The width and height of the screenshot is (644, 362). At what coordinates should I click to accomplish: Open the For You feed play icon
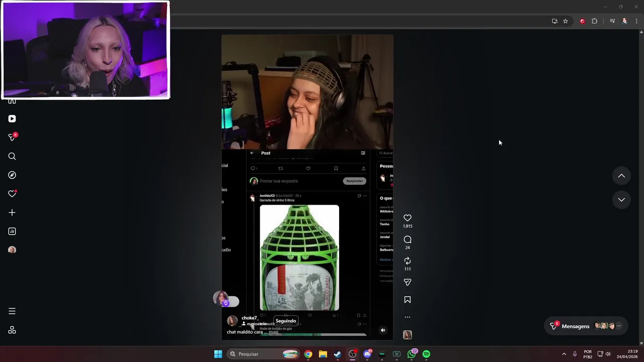[12, 119]
